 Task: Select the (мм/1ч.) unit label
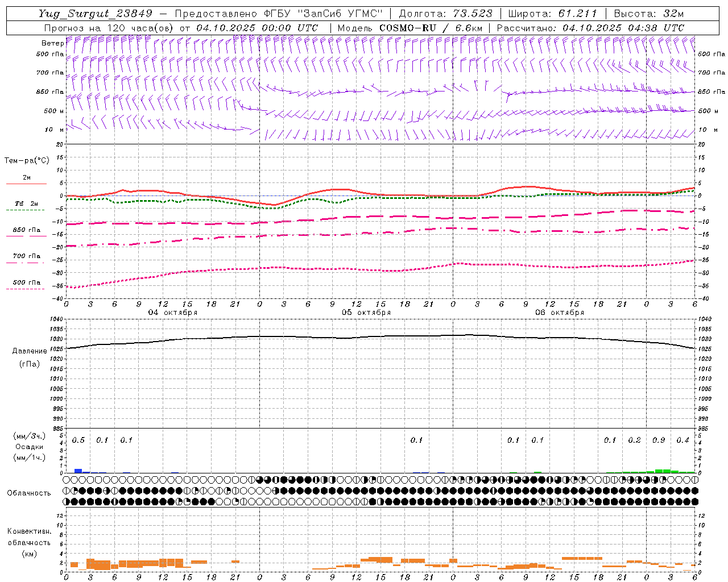point(30,458)
